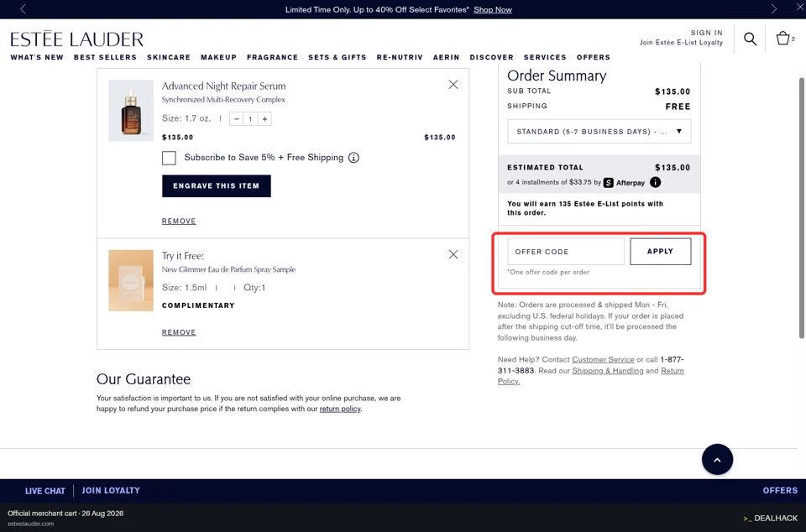Click the Afterpay logo
The width and height of the screenshot is (806, 532).
point(624,183)
